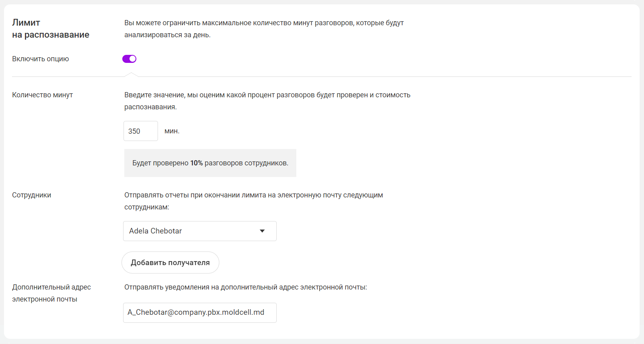Click the word "сотрудников" in the info box
The image size is (644, 344).
click(x=266, y=163)
